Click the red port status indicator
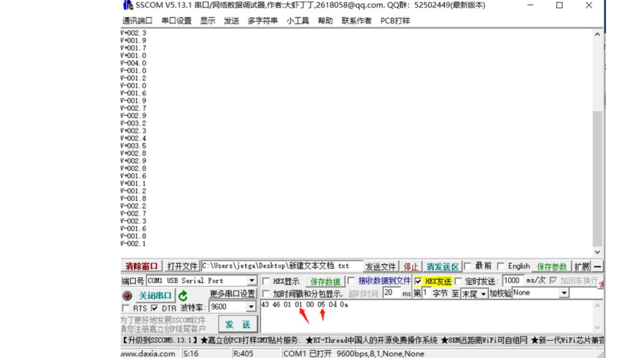 pyautogui.click(x=127, y=295)
